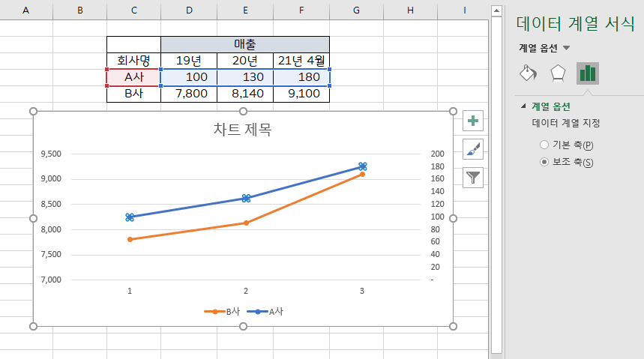Image resolution: width=644 pixels, height=359 pixels.
Task: Select cell with value 8,140
Action: click(245, 94)
